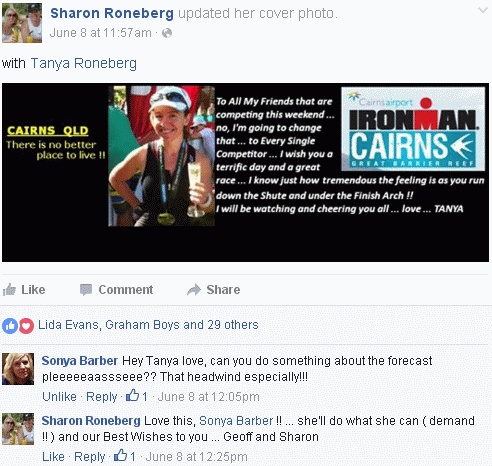Share this cover photo post
Viewport: 492px width, 466px height.
214,290
